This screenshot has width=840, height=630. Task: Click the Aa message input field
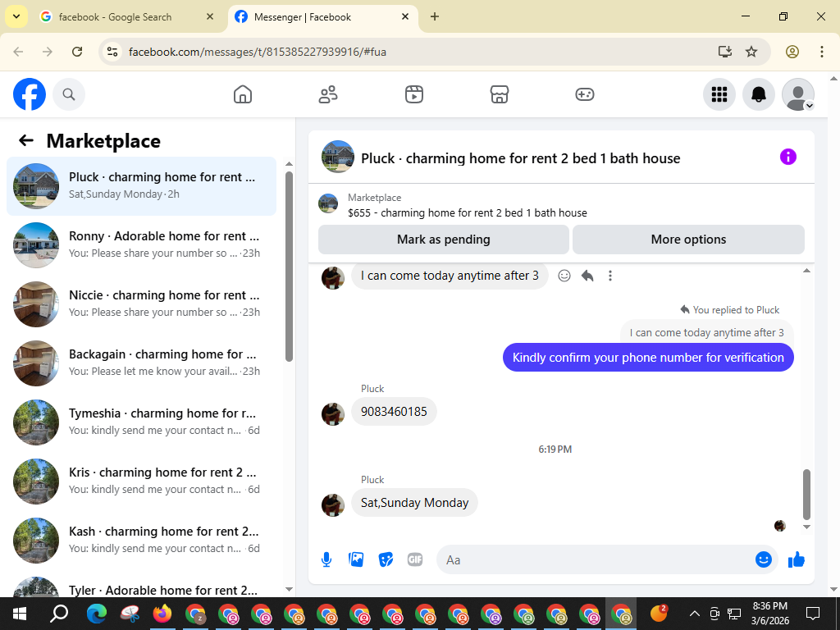tap(595, 559)
